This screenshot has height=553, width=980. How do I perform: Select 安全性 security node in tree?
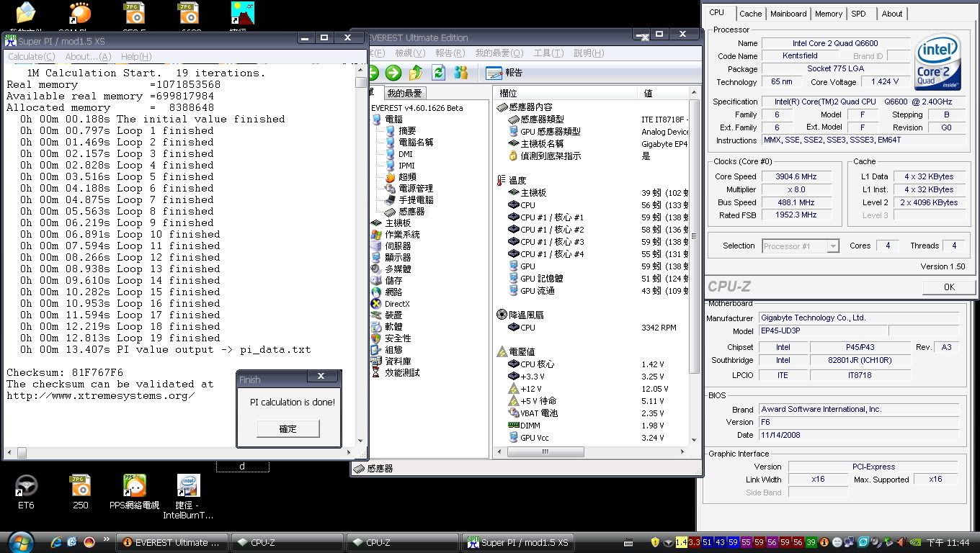pyautogui.click(x=398, y=338)
